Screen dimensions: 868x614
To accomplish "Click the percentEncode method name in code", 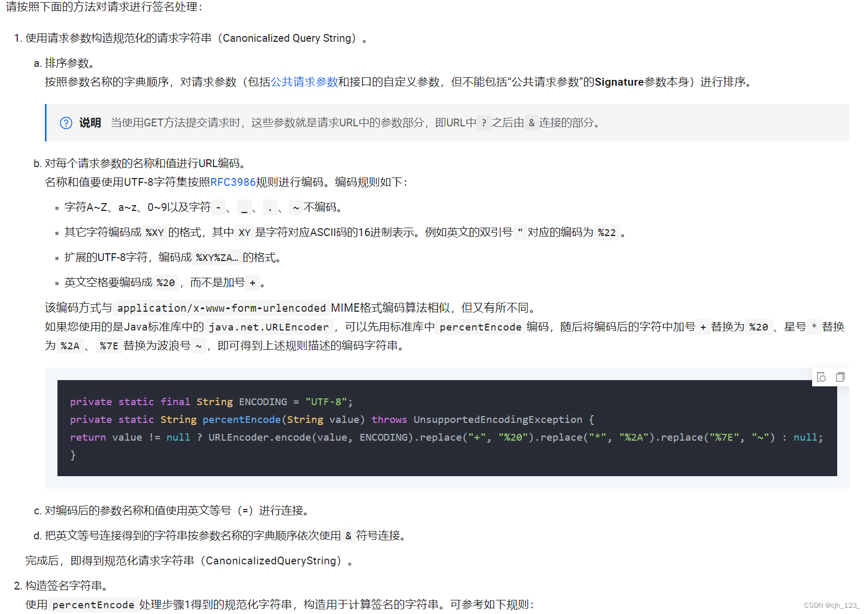I will point(241,420).
